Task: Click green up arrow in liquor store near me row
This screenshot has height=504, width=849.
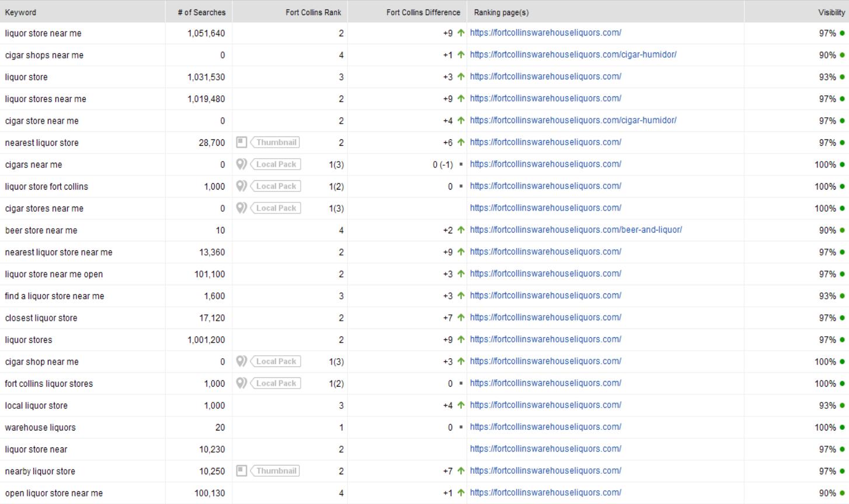Action: click(x=461, y=33)
